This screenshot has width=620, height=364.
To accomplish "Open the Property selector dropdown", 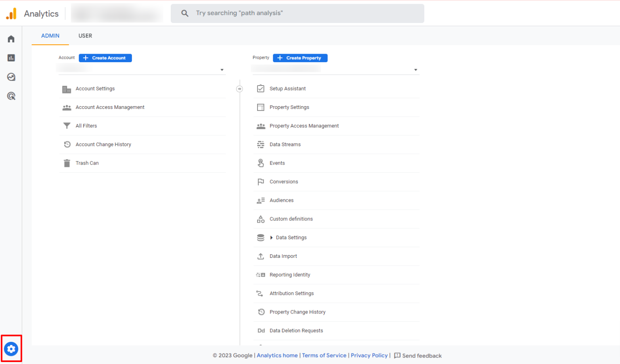I will (x=416, y=69).
